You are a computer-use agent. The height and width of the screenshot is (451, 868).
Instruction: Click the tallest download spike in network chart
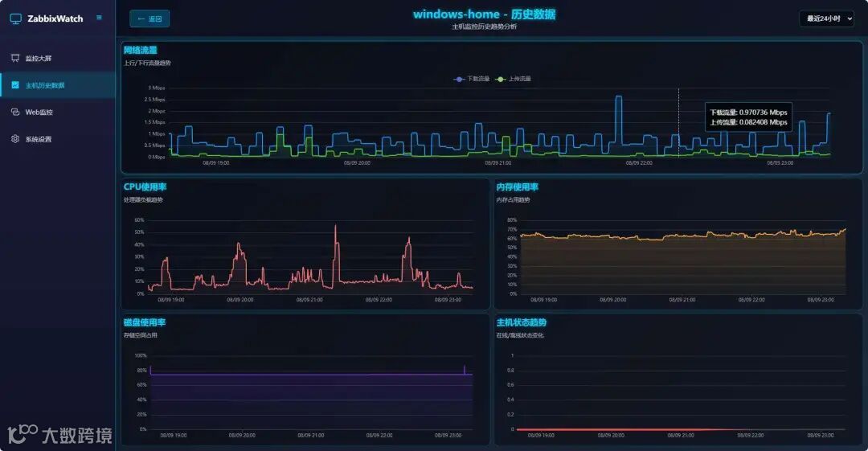[618, 97]
